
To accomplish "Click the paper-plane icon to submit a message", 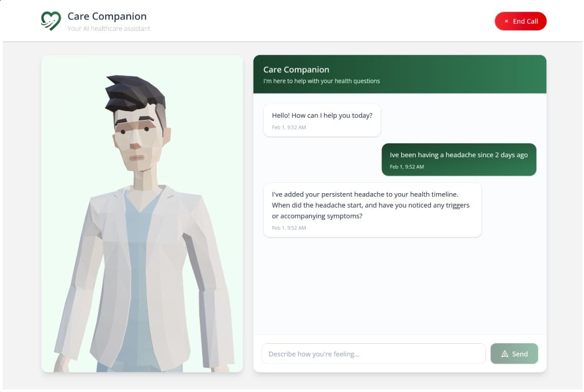I will [504, 353].
